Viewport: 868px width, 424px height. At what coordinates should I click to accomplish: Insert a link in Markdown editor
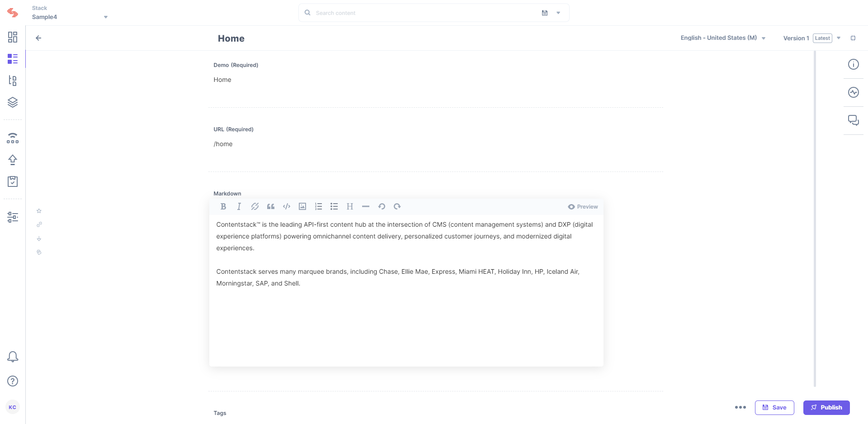click(255, 206)
